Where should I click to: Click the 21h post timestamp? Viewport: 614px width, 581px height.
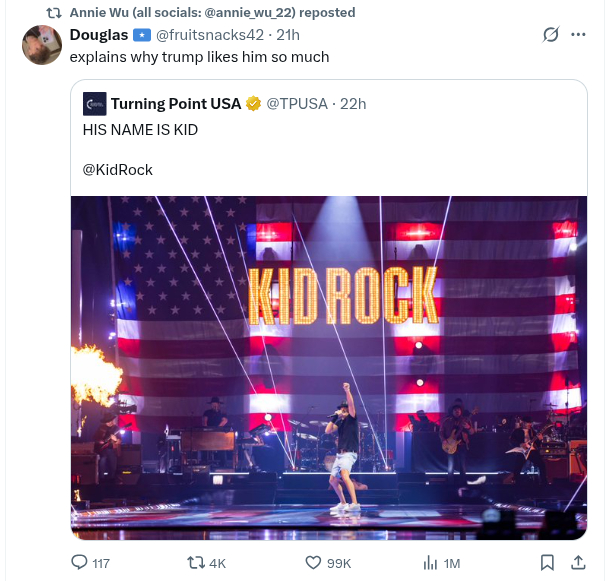point(288,35)
